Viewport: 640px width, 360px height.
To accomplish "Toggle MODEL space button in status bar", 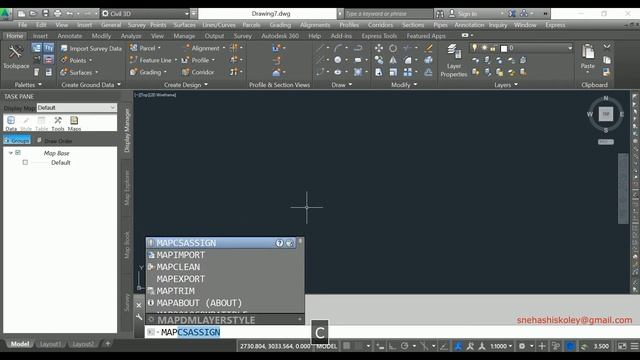I will tap(327, 346).
